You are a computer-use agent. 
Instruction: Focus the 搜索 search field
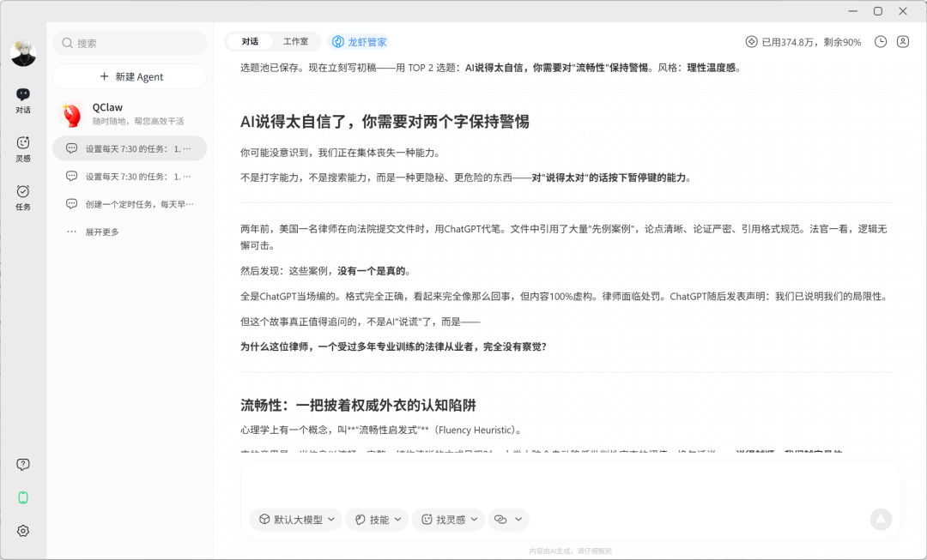pos(130,43)
